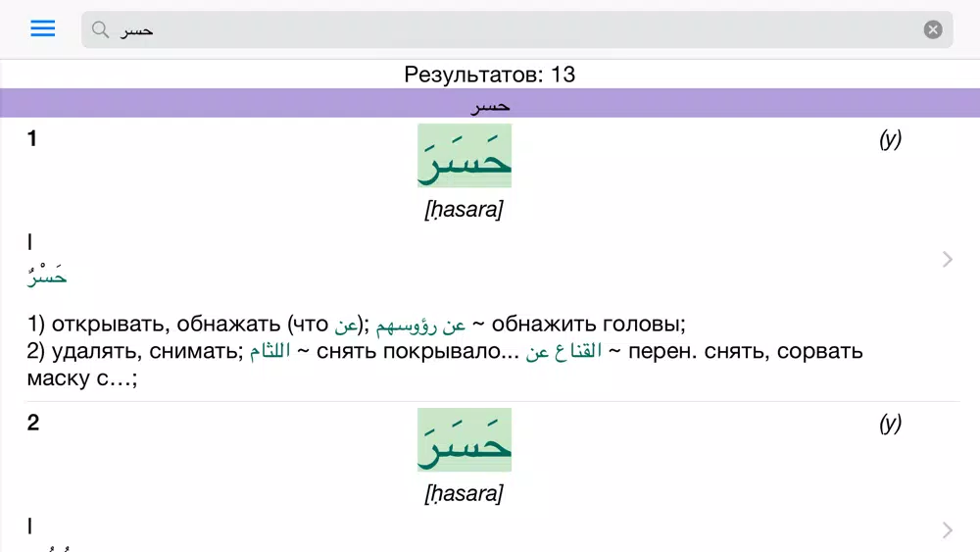Expand the first entry's chevron arrow

click(x=947, y=259)
